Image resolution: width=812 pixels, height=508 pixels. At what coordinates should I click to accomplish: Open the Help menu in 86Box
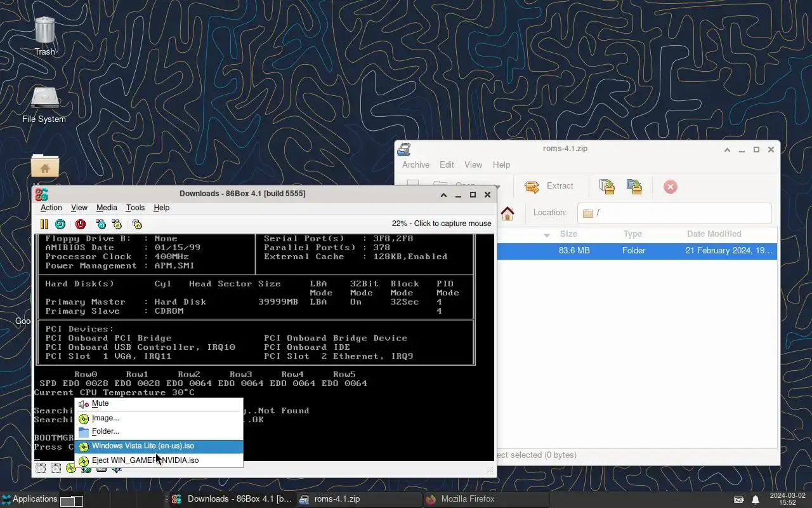(x=162, y=208)
